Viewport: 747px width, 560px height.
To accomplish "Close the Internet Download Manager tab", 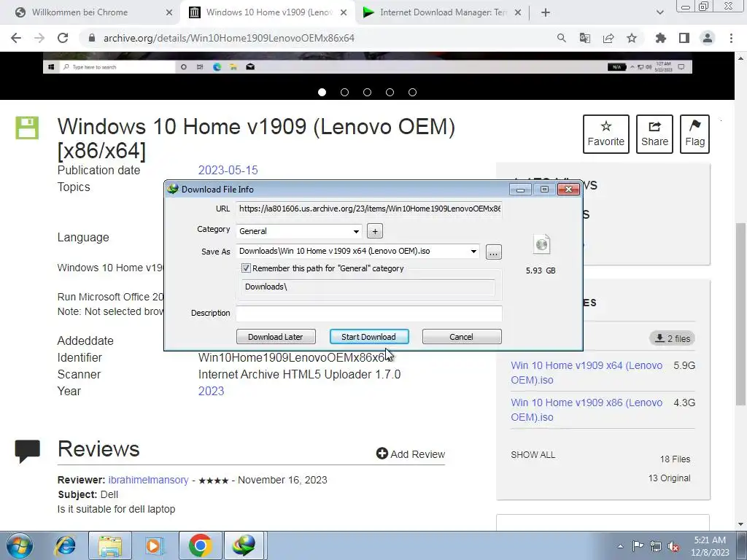I will tap(519, 13).
